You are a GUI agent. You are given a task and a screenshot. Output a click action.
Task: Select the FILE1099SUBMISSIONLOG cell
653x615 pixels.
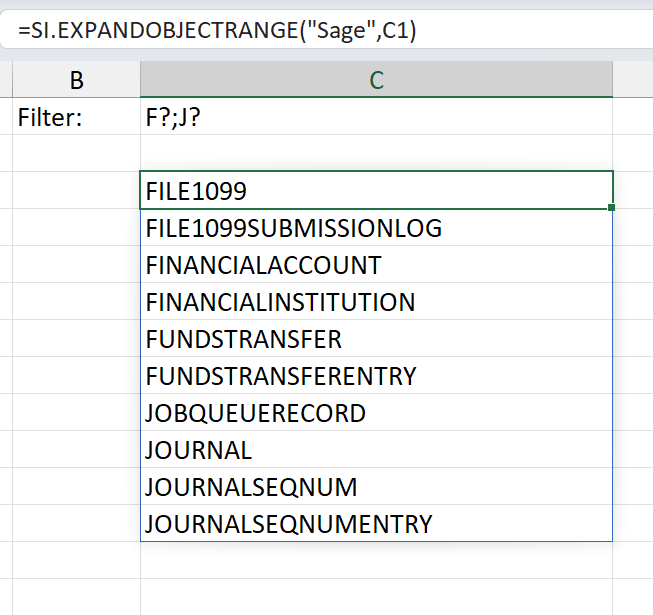click(376, 227)
